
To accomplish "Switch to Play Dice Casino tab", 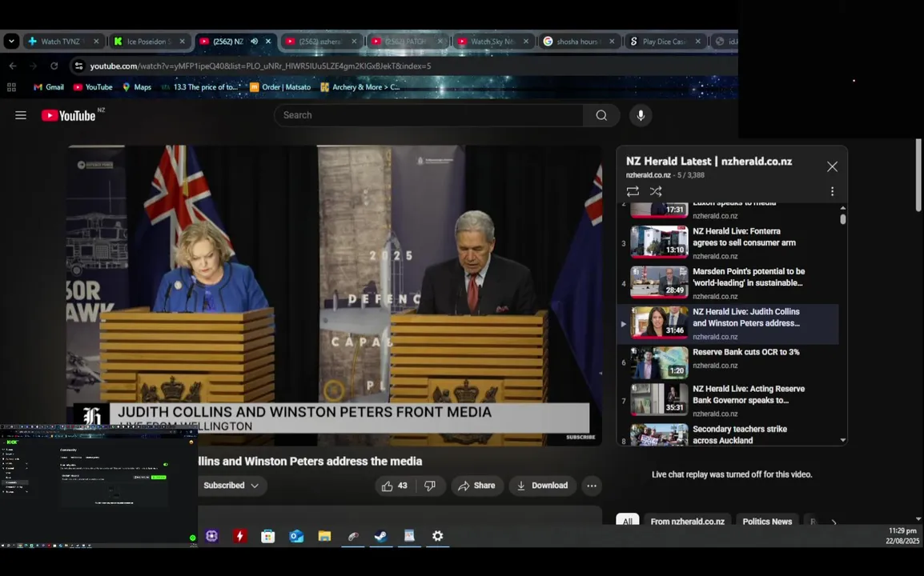I will [x=665, y=42].
